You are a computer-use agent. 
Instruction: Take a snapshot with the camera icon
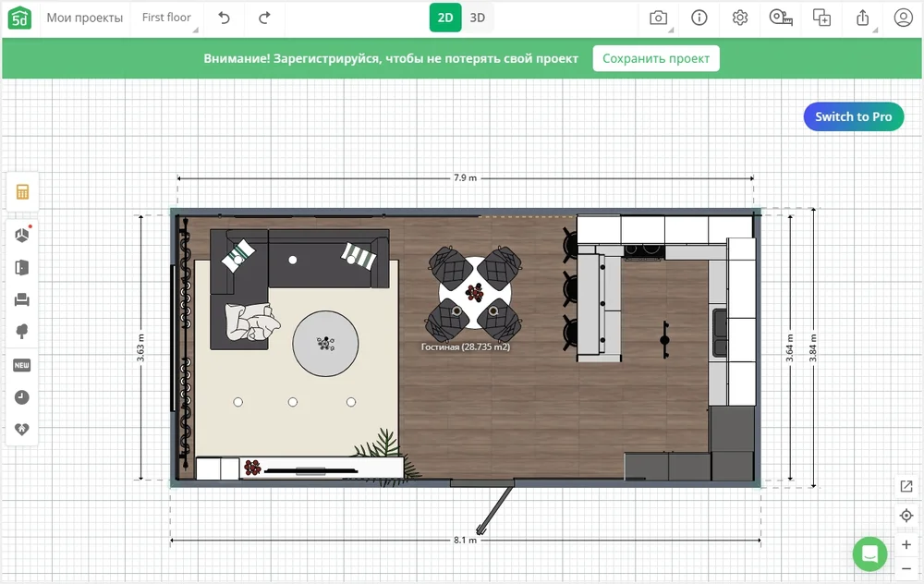tap(658, 18)
